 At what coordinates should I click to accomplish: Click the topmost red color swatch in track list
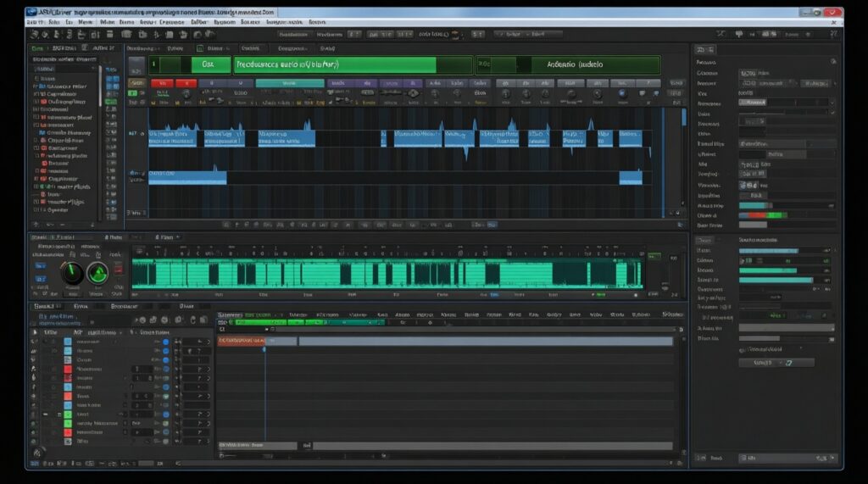(x=68, y=369)
